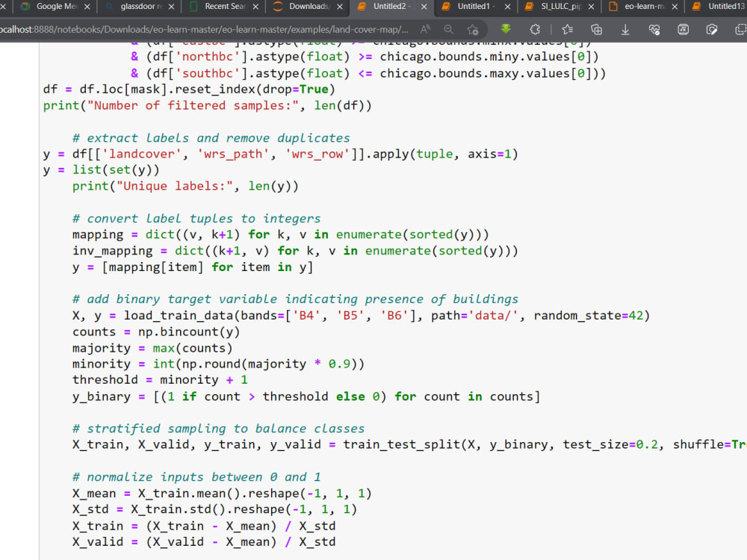This screenshot has width=747, height=560.
Task: Click the zoom out magnifier icon
Action: coord(448,30)
